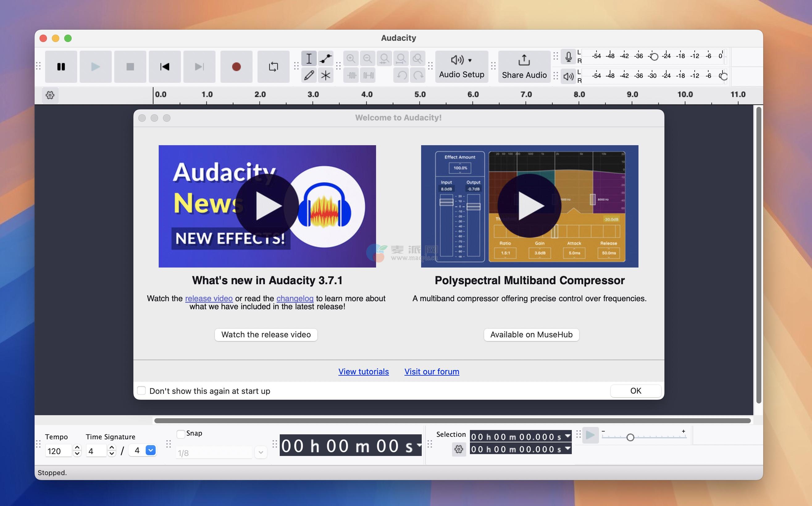
Task: Increase time signature numerator stepper
Action: (112, 447)
